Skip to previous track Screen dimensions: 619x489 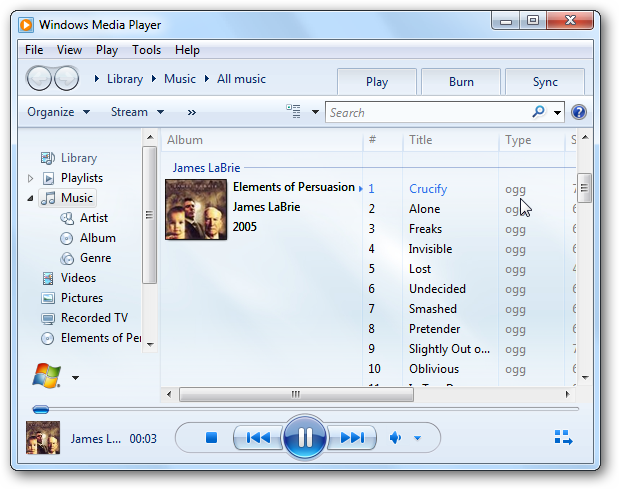click(258, 437)
